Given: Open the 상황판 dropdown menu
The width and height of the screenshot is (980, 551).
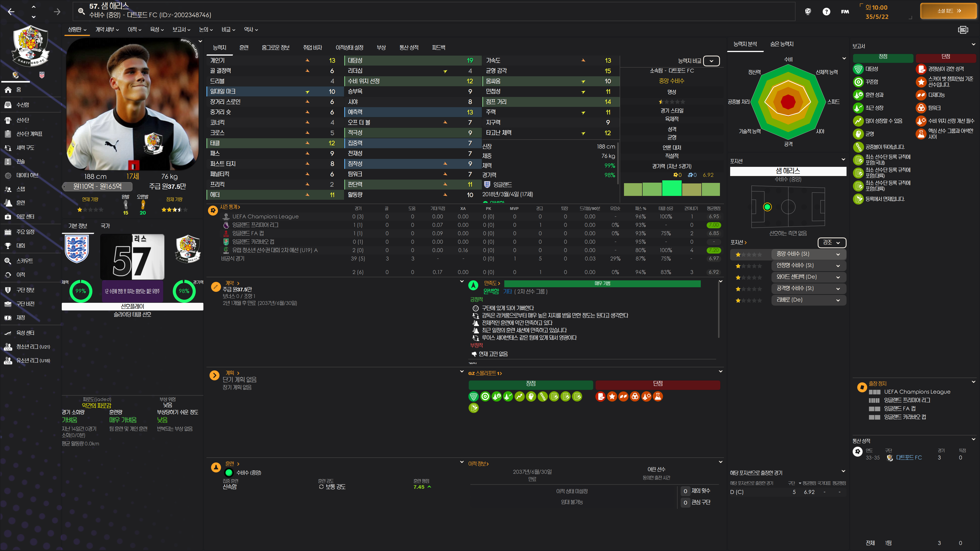Looking at the screenshot, I should (x=77, y=30).
